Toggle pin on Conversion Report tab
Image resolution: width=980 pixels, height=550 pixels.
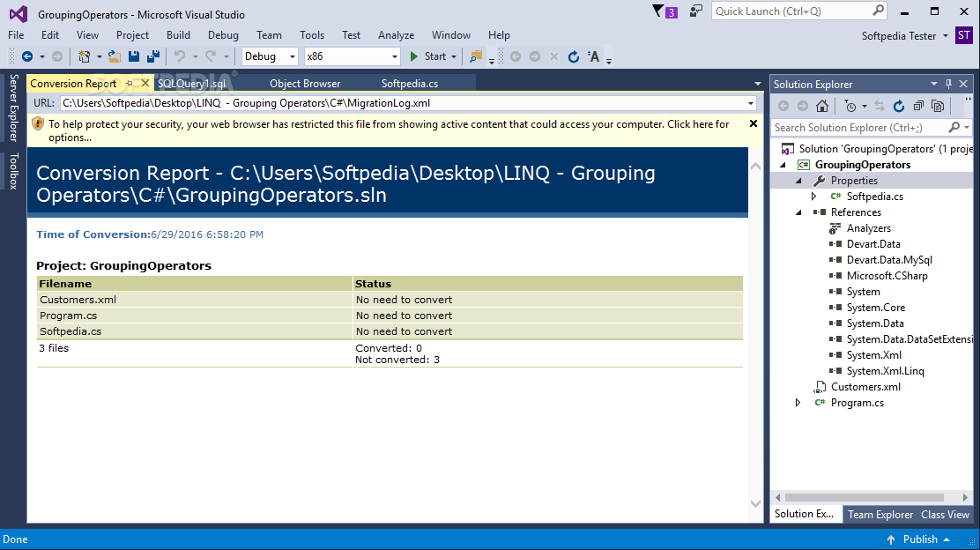pos(129,83)
